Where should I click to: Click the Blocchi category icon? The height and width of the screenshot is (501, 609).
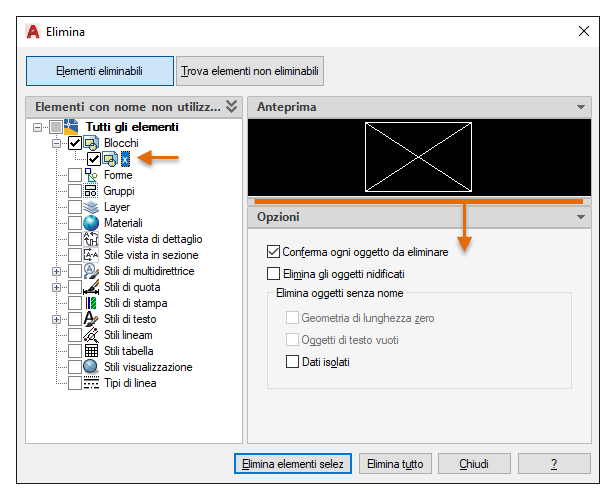(91, 143)
